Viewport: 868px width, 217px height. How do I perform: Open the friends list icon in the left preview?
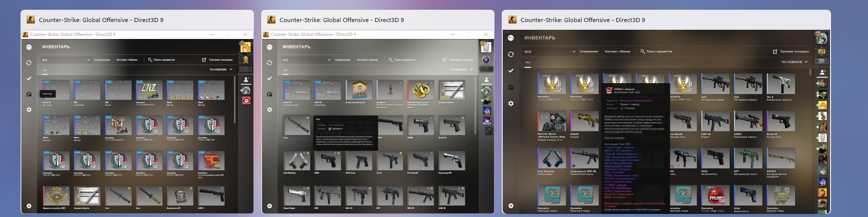coord(246,80)
